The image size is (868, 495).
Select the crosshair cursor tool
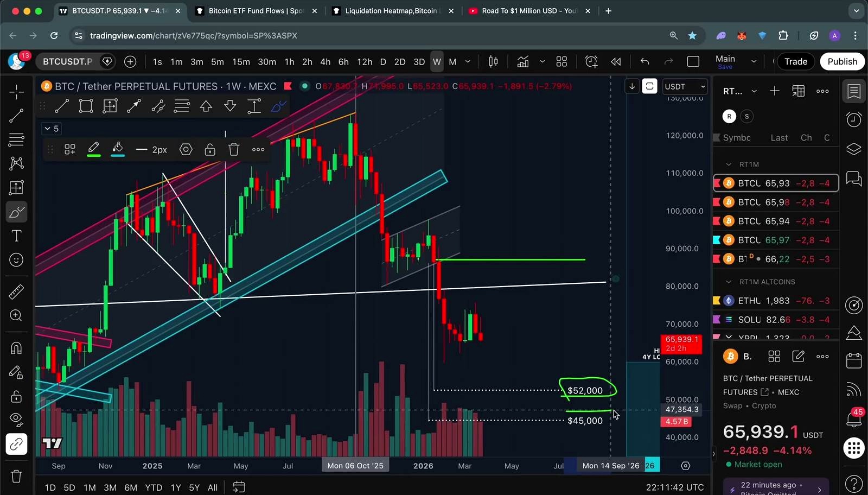16,92
